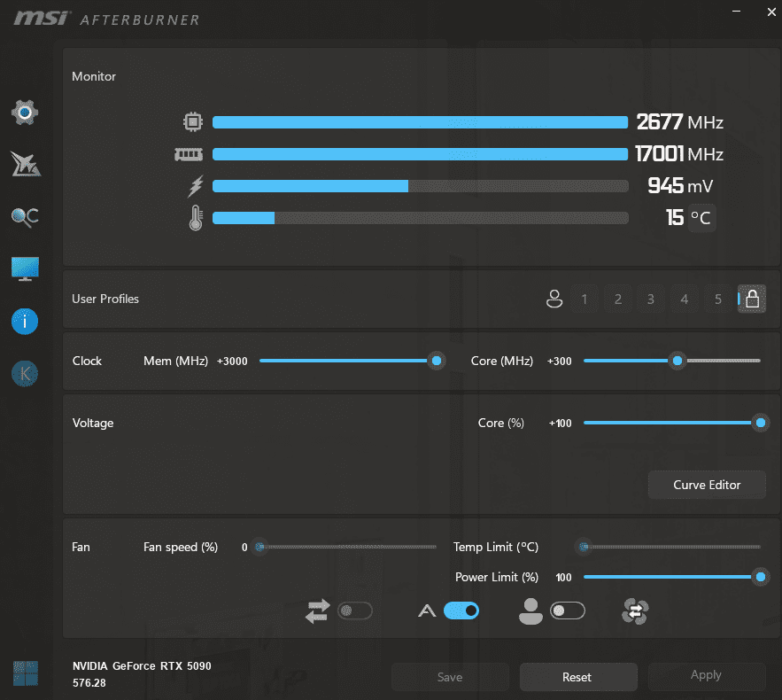Click the fan sync icon

pos(636,611)
